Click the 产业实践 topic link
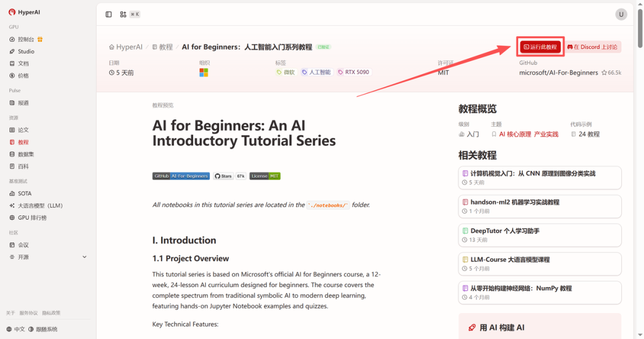Viewport: 644px width, 339px height. pos(546,134)
